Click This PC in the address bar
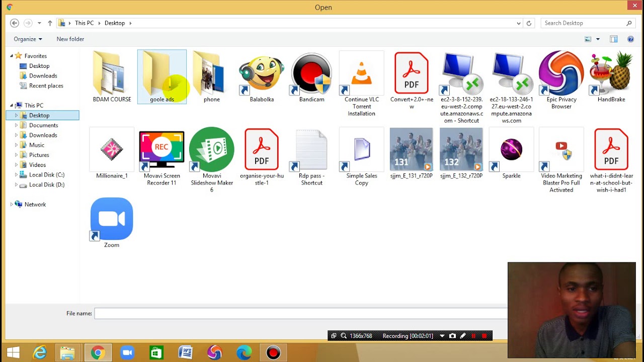Viewport: 644px width, 362px height. click(84, 23)
